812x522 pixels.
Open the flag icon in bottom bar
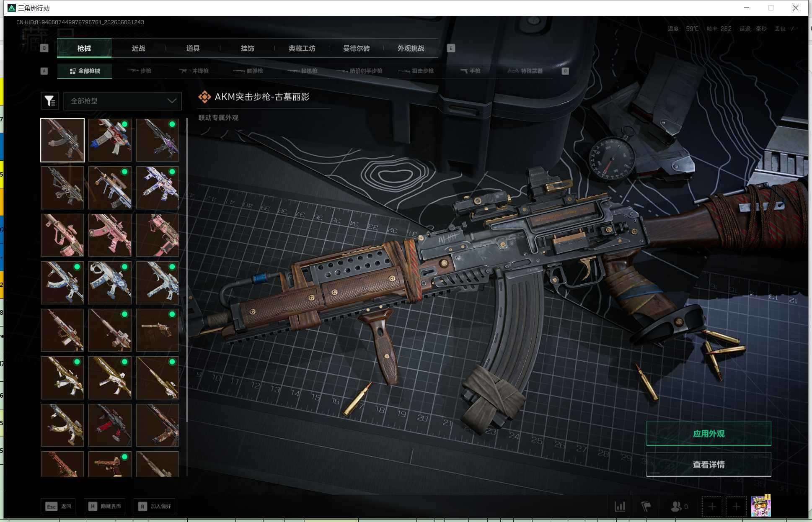(x=646, y=507)
